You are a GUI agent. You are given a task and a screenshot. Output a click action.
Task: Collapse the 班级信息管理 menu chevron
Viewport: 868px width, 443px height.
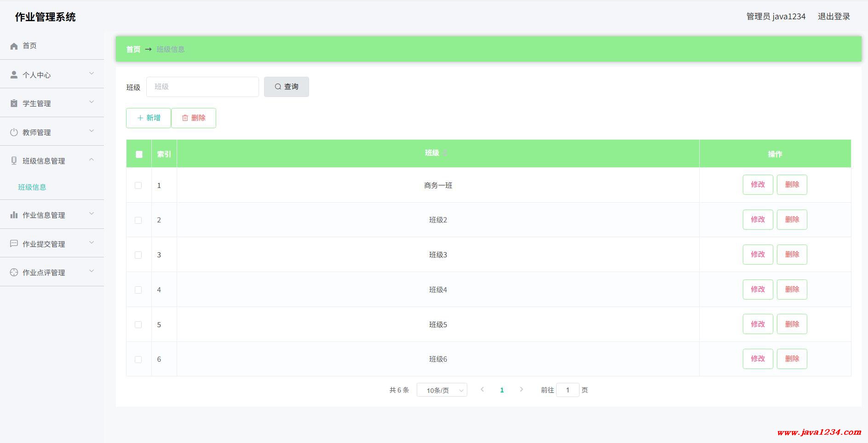[91, 160]
